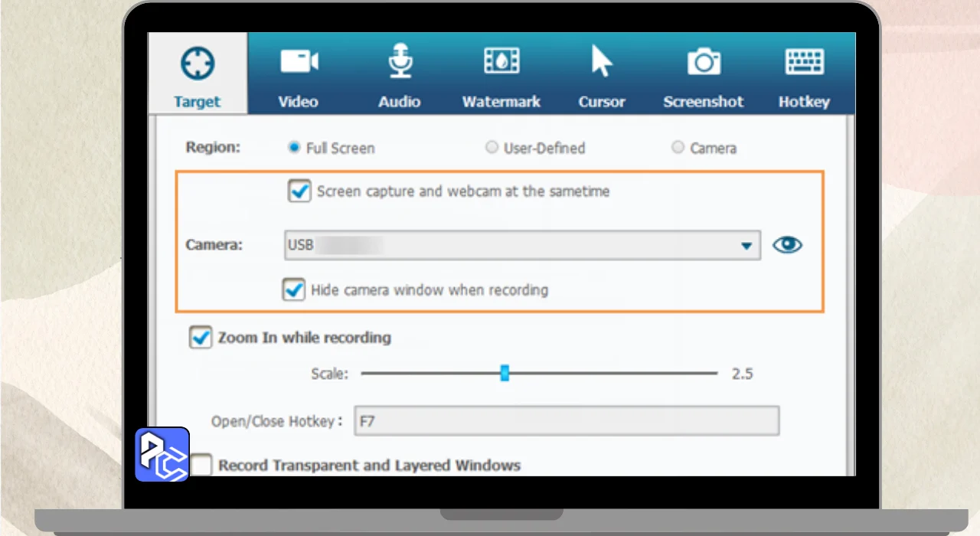This screenshot has width=980, height=536.
Task: Select the Target crosshair icon
Action: pos(198,64)
